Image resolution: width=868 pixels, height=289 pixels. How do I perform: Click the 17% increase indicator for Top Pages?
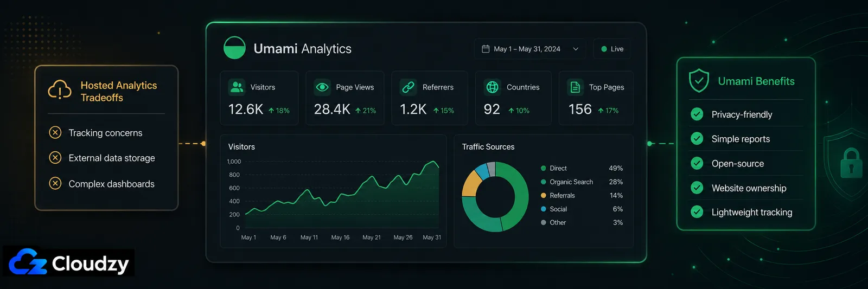[x=608, y=111]
